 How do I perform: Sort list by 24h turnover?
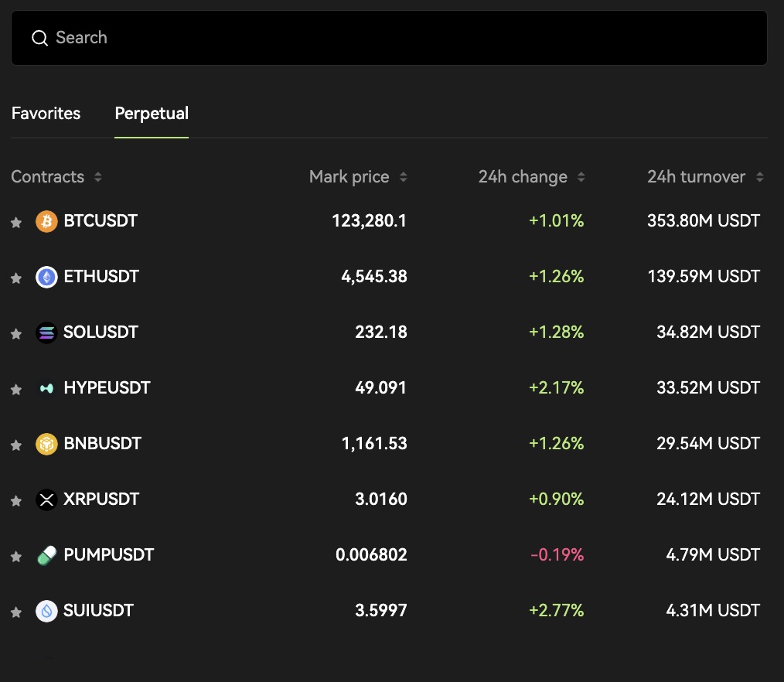[x=759, y=177]
